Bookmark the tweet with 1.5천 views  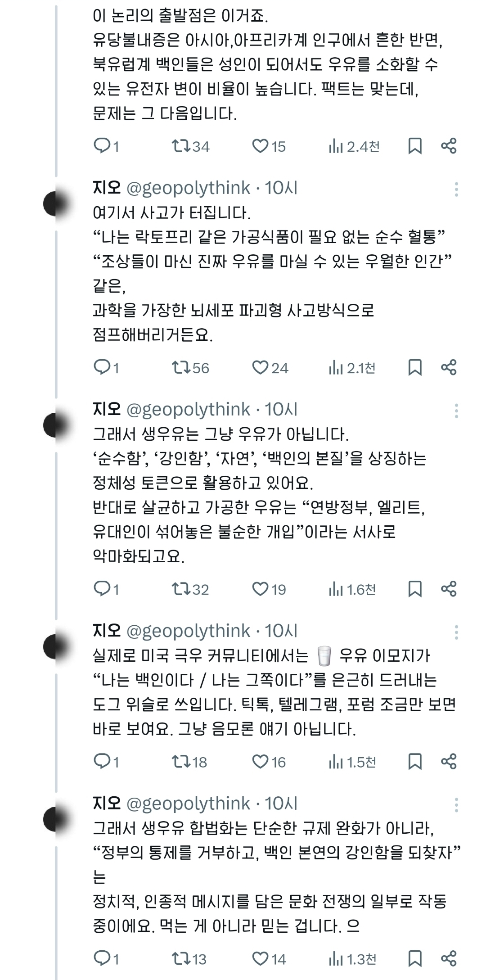pyautogui.click(x=414, y=762)
